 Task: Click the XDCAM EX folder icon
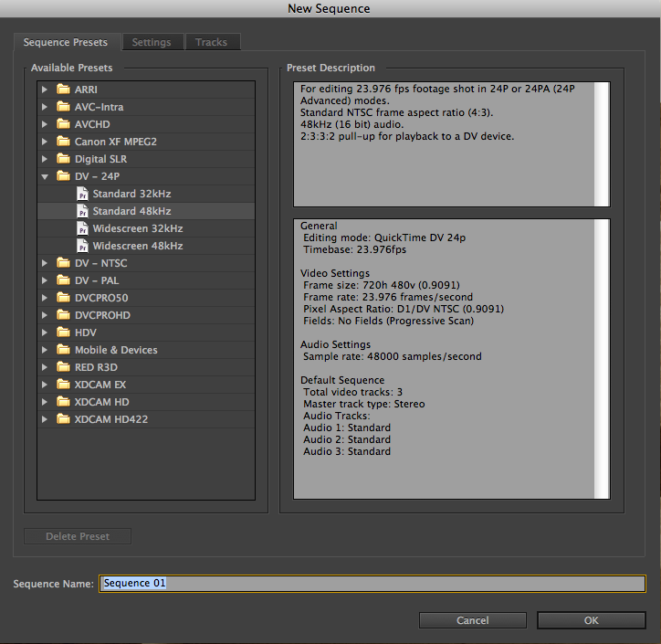(63, 385)
